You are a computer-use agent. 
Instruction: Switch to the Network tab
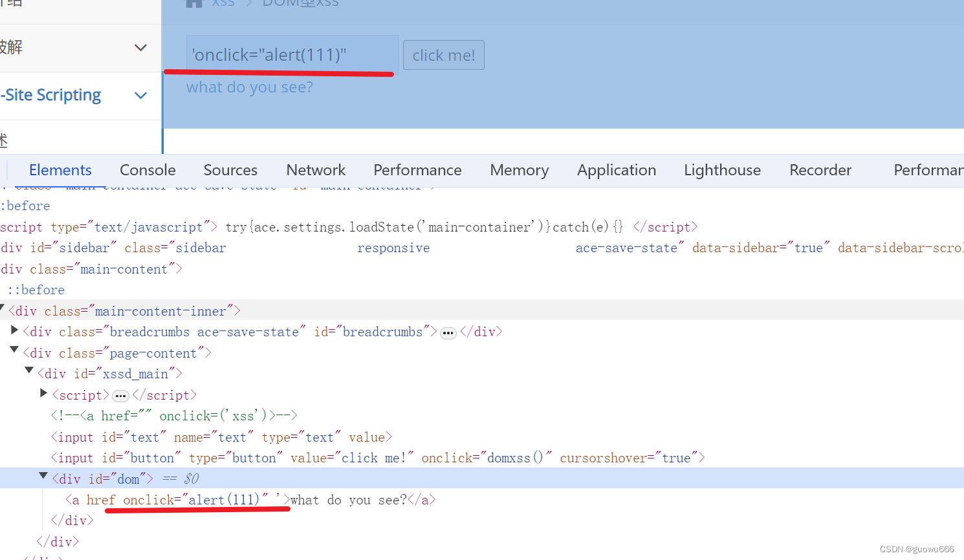pos(316,170)
